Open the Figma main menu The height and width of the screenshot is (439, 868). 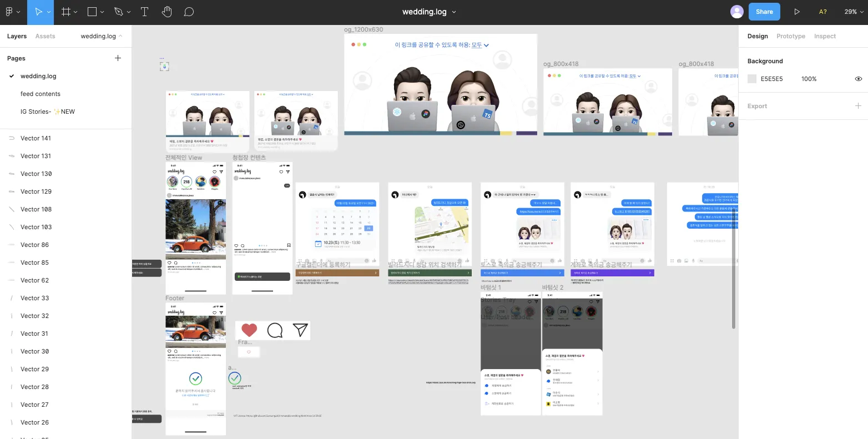tap(9, 12)
